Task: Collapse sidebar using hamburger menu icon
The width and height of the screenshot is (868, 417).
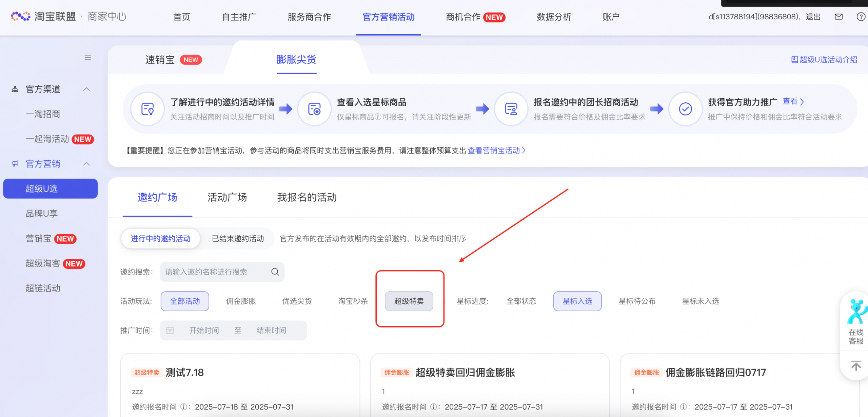Action: pyautogui.click(x=88, y=58)
